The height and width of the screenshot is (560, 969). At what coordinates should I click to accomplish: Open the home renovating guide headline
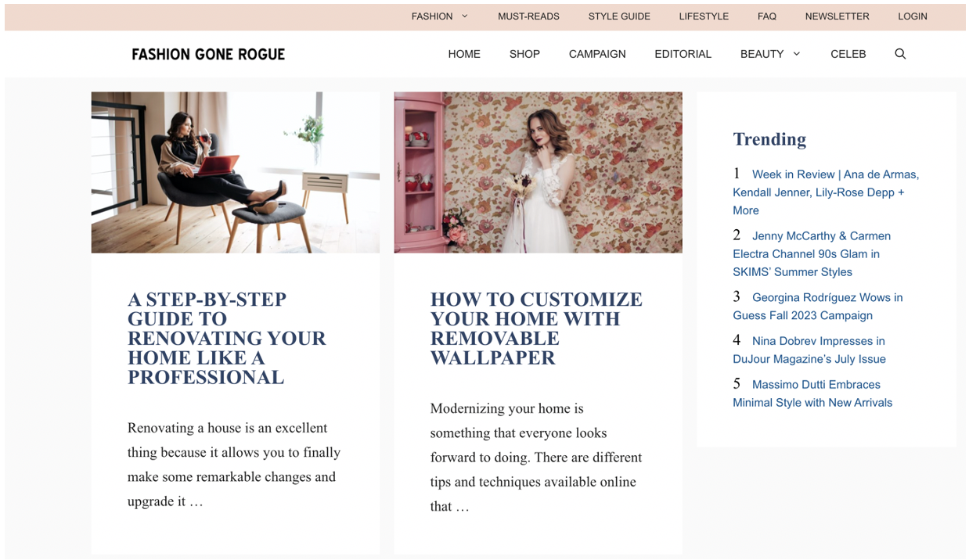pos(226,339)
